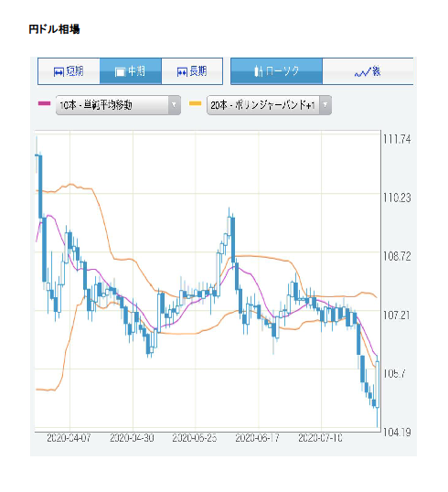The image size is (448, 492).
Task: Click the magenta moving average color swatch
Action: (x=44, y=103)
